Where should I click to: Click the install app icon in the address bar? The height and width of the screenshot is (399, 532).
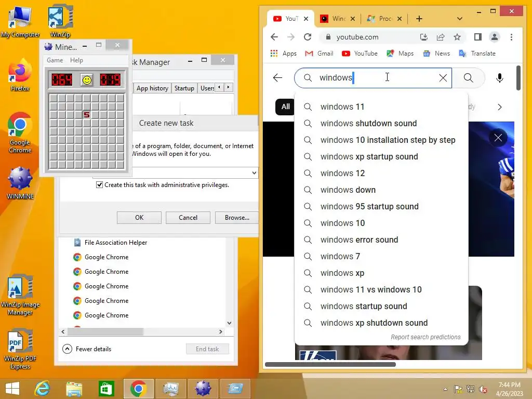pyautogui.click(x=424, y=37)
